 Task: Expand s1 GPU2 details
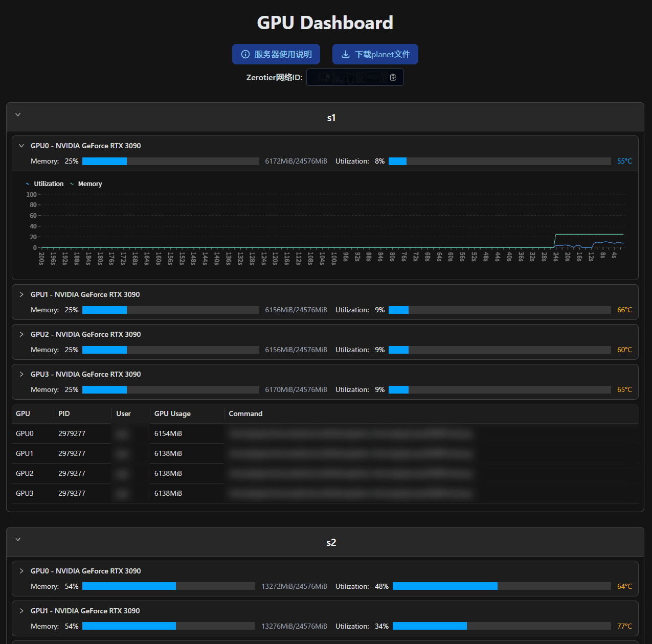point(21,334)
